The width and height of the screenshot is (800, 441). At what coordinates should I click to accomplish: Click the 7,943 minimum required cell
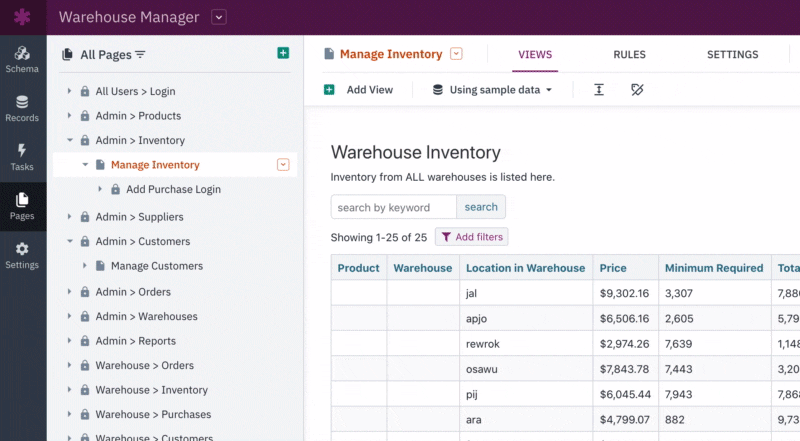(x=714, y=394)
